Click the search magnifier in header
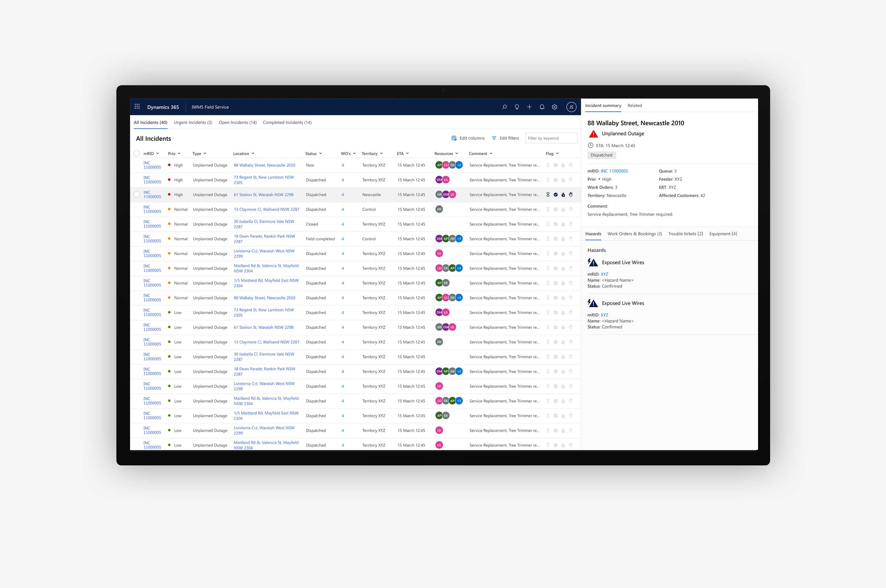The image size is (886, 588). pyautogui.click(x=504, y=107)
